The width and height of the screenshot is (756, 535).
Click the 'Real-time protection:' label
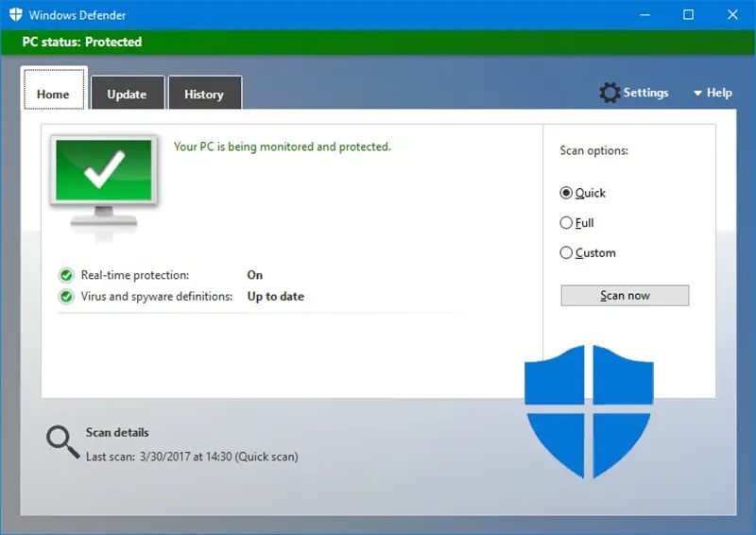tap(135, 275)
